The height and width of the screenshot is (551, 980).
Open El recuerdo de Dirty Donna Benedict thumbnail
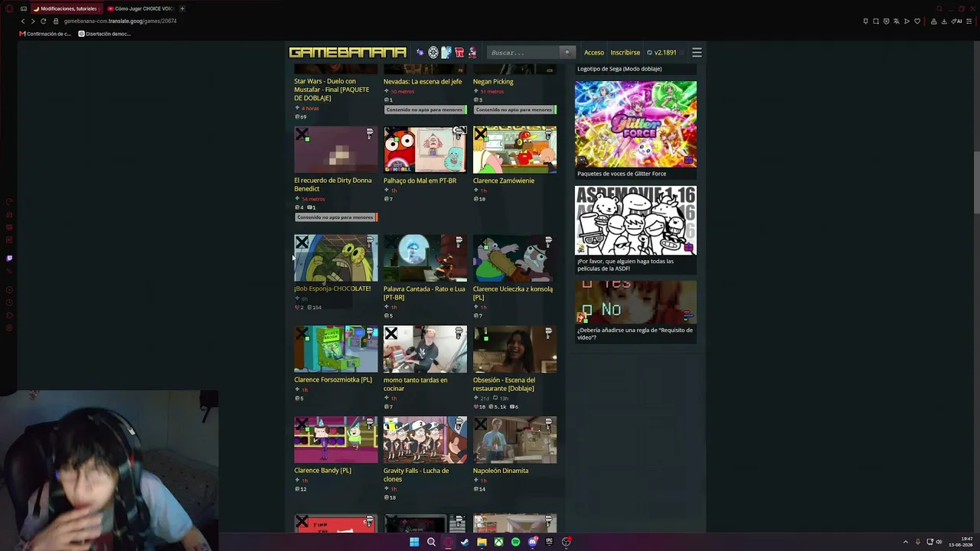(x=336, y=150)
